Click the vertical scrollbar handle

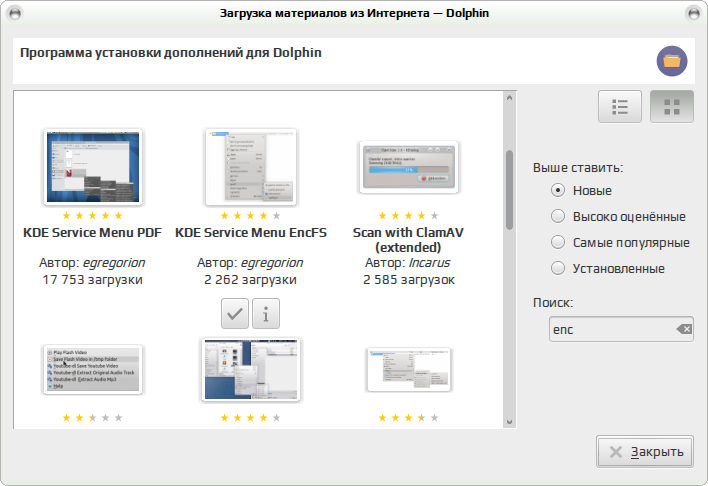pos(509,190)
